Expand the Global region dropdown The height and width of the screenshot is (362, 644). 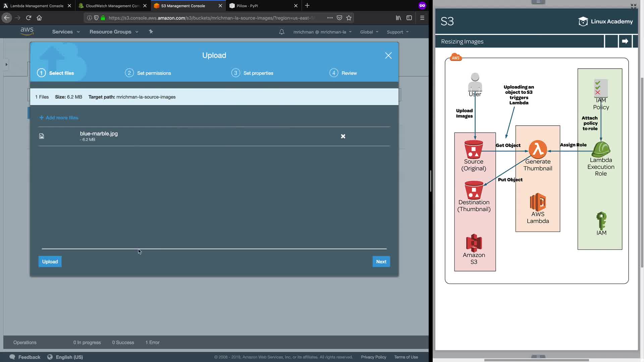[369, 32]
